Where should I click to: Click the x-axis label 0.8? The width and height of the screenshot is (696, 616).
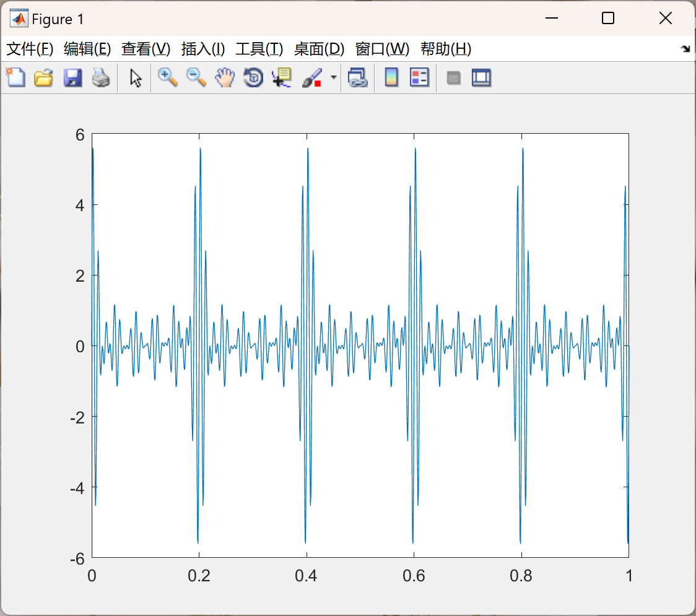click(x=521, y=576)
